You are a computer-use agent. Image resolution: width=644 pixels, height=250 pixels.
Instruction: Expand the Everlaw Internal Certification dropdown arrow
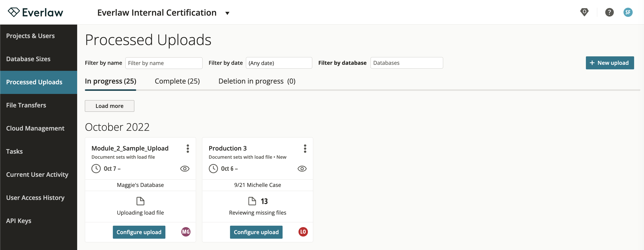227,13
